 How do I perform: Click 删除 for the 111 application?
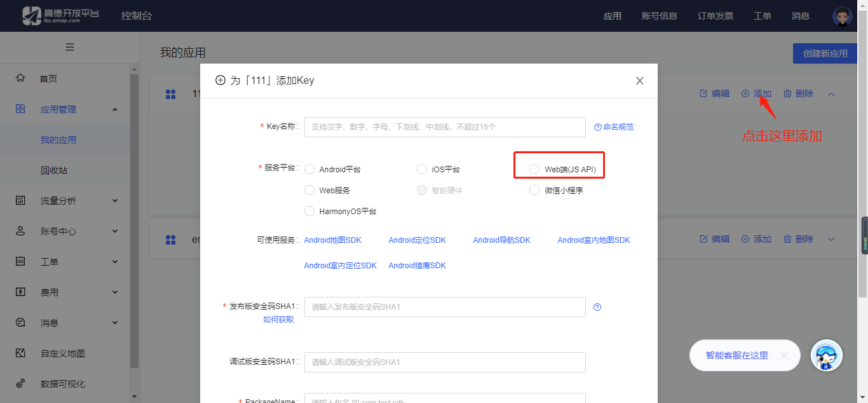[798, 93]
